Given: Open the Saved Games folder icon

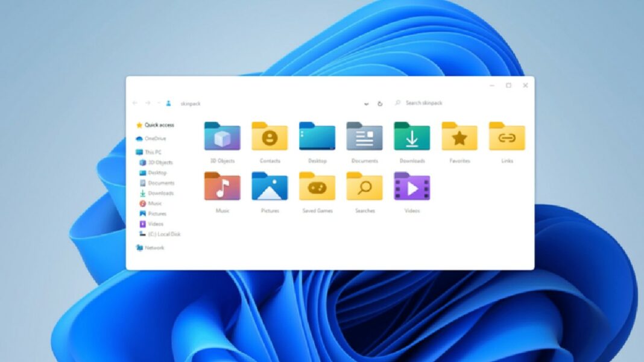Looking at the screenshot, I should 317,186.
